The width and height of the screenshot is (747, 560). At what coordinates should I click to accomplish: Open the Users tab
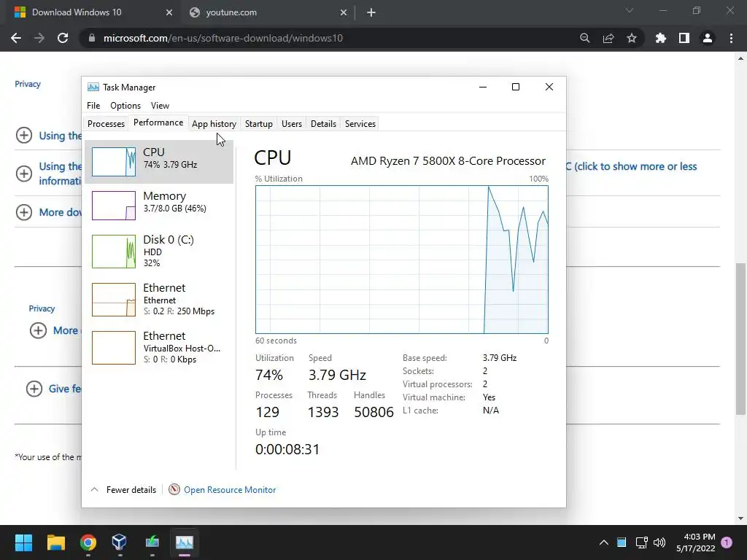click(x=292, y=124)
